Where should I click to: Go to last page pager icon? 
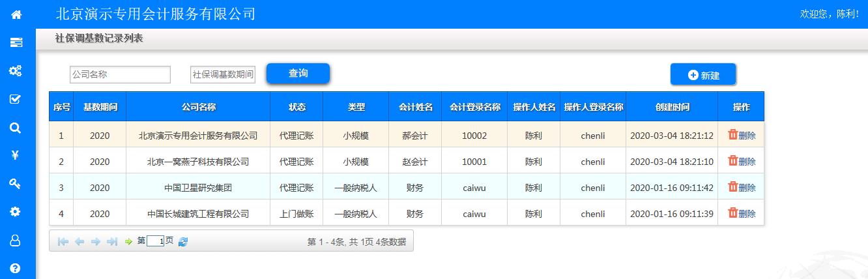112,241
